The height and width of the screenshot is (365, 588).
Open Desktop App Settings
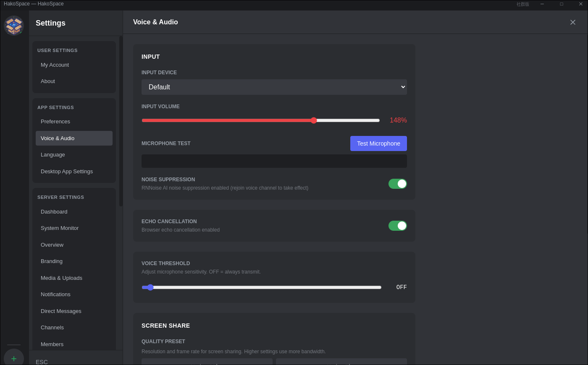(67, 171)
